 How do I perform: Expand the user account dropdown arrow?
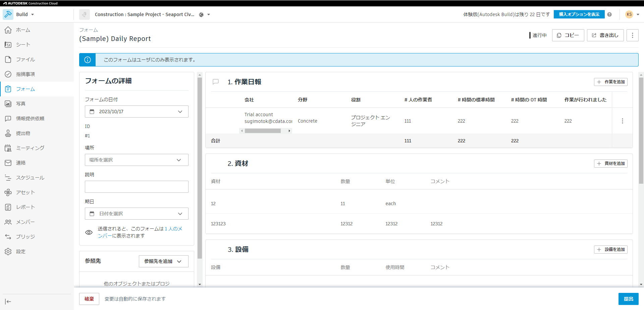[x=638, y=14]
